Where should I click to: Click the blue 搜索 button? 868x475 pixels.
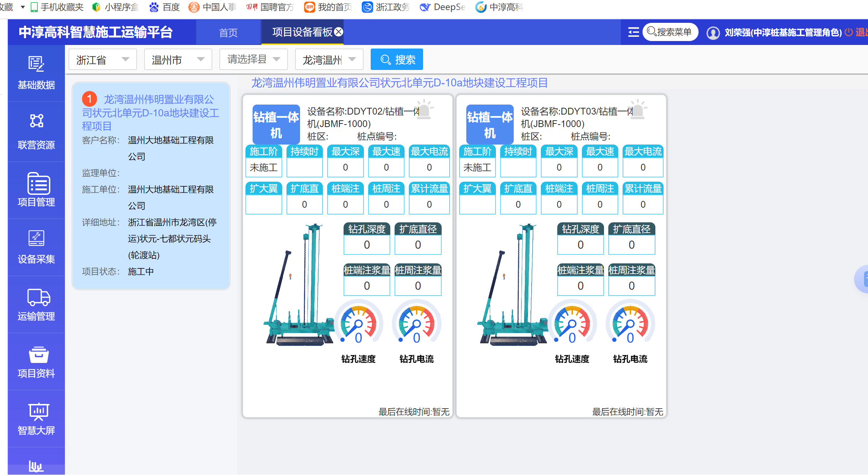[x=397, y=59]
